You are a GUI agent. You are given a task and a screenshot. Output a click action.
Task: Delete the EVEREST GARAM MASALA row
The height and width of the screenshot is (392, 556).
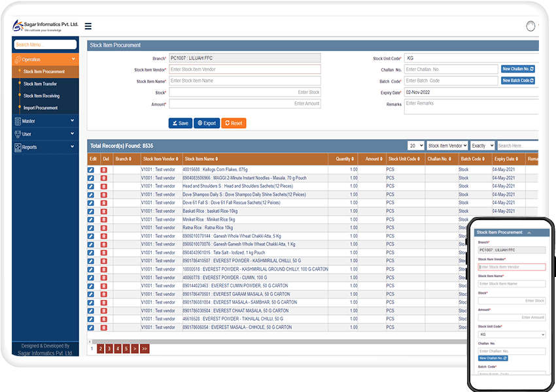pyautogui.click(x=104, y=294)
